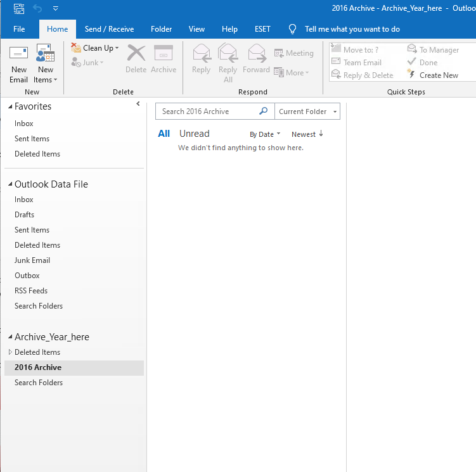Click the Undo arrow in title bar

(x=37, y=8)
